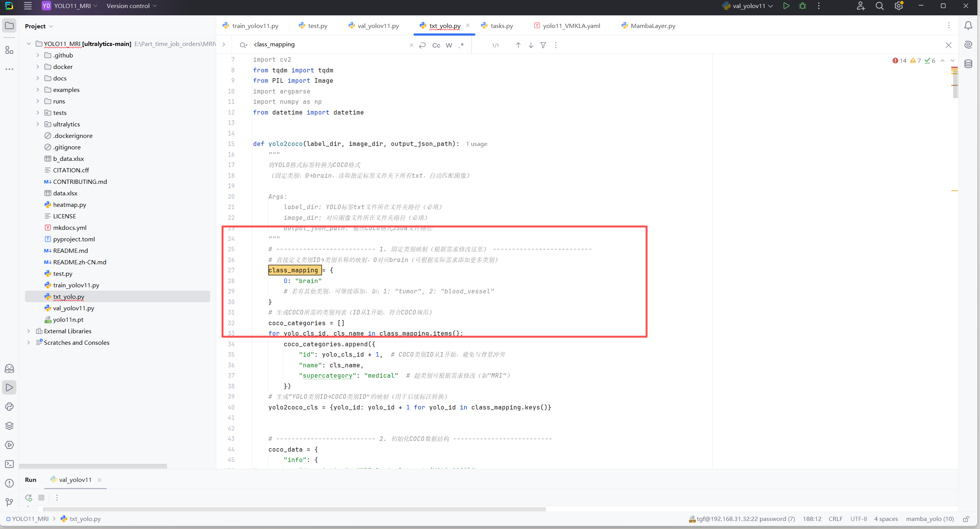Open the Git branch tool icon
The height and width of the screenshot is (529, 980).
(x=9, y=502)
